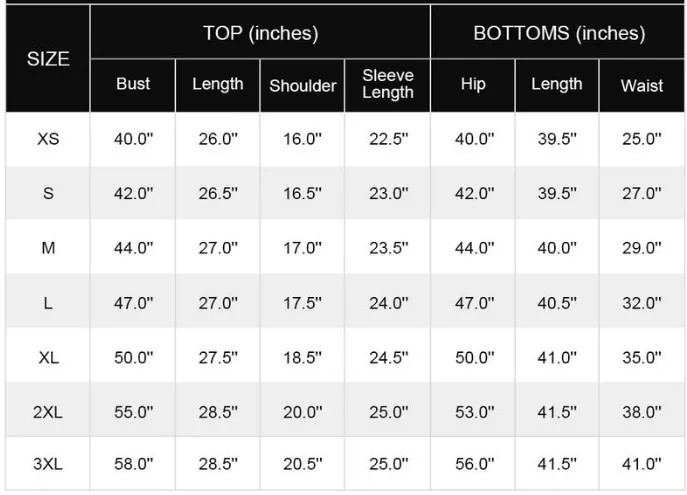This screenshot has width=687, height=495.
Task: Select the S shoulder value 16.5"
Action: [302, 194]
